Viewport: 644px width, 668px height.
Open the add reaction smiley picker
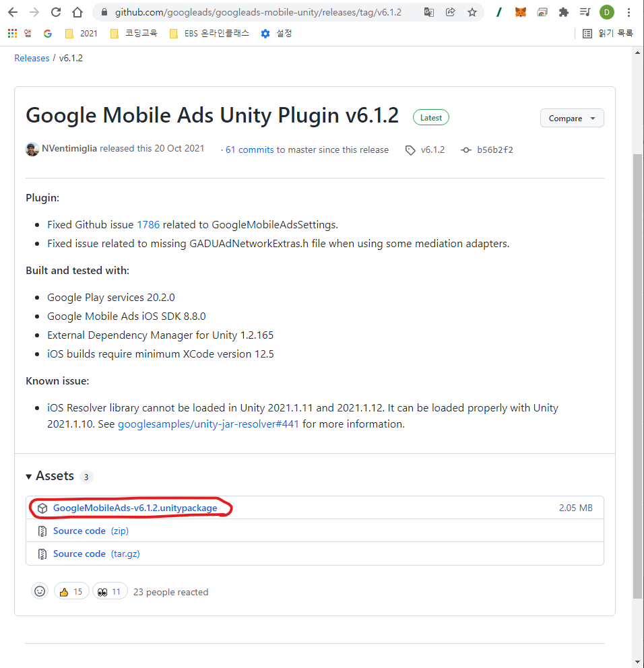pos(40,591)
